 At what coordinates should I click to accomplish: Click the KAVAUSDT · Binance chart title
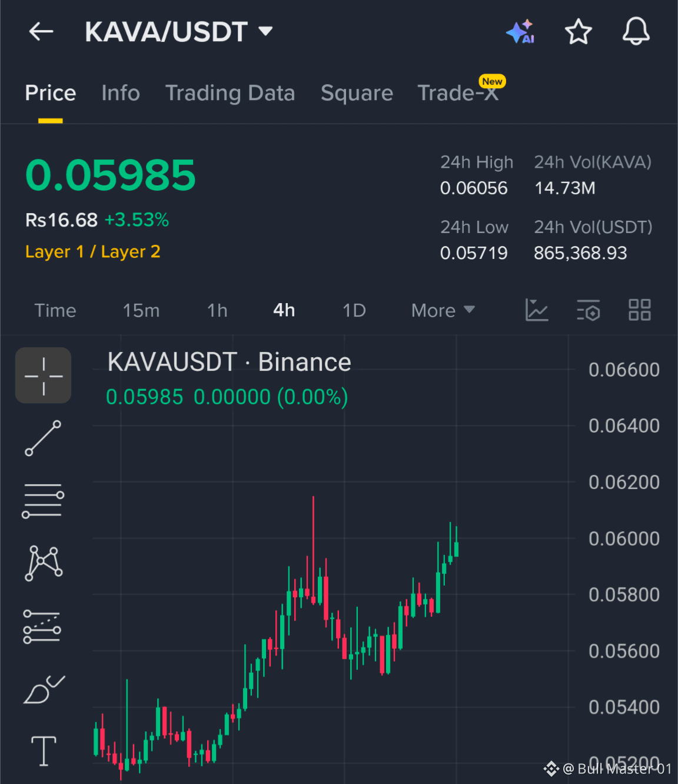[230, 362]
